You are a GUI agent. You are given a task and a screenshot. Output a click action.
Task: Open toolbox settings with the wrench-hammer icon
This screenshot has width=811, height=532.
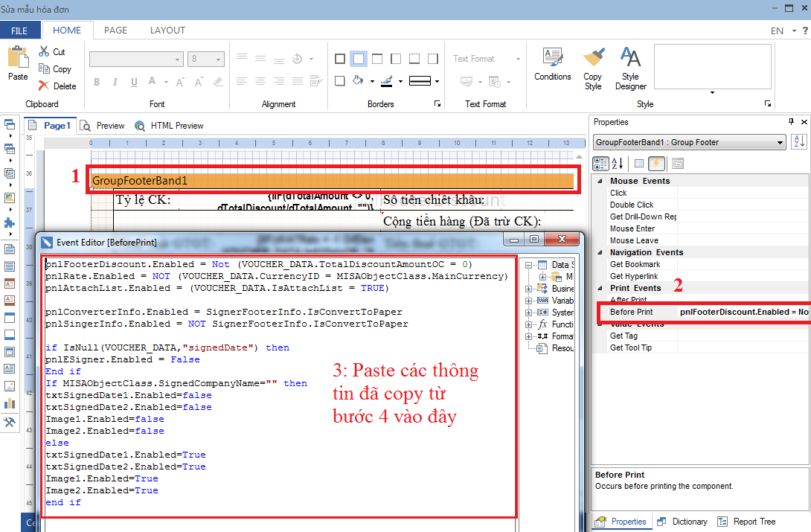coord(10,422)
